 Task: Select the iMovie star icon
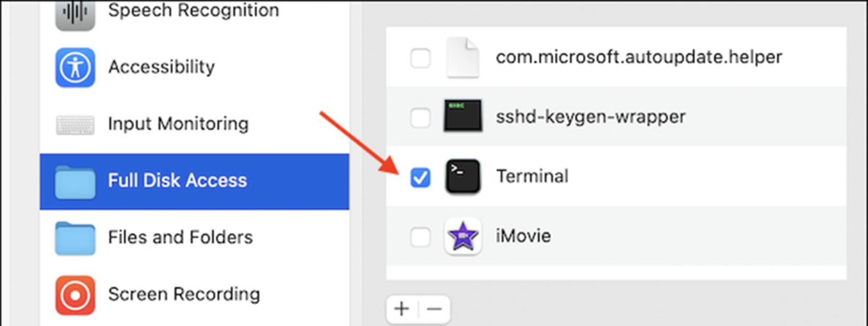462,236
